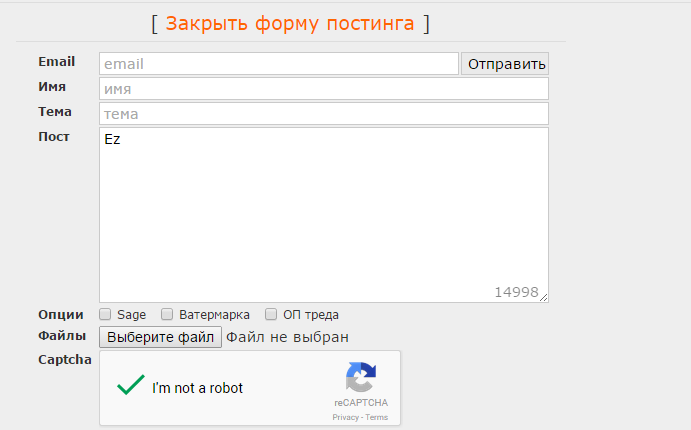
Task: Click the 'Отправить' submit button
Action: pos(505,64)
